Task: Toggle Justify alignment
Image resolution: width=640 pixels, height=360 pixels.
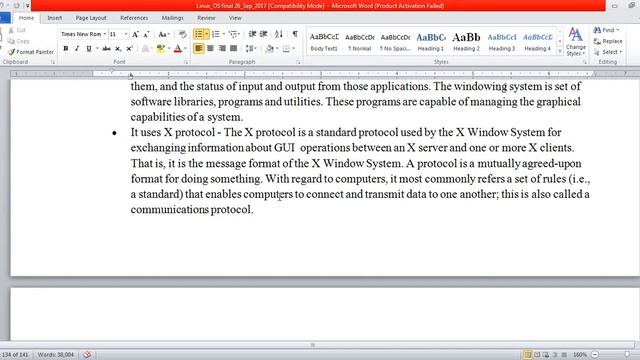Action: [x=233, y=49]
